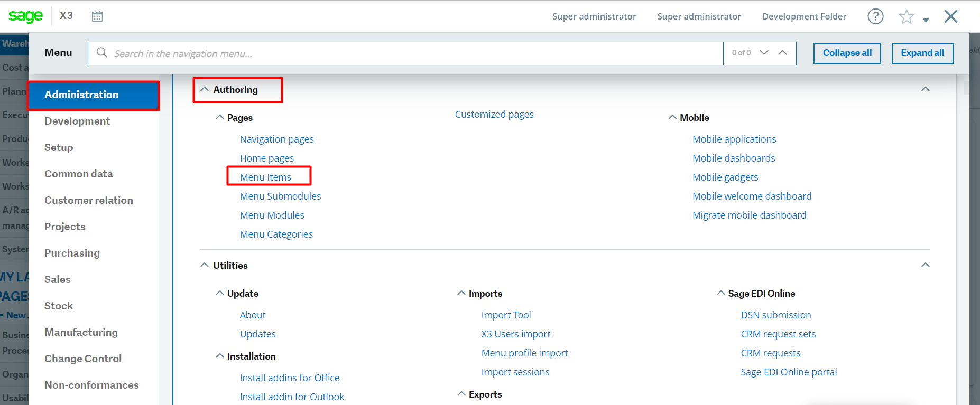
Task: Open the calendar icon in header
Action: pos(97,16)
